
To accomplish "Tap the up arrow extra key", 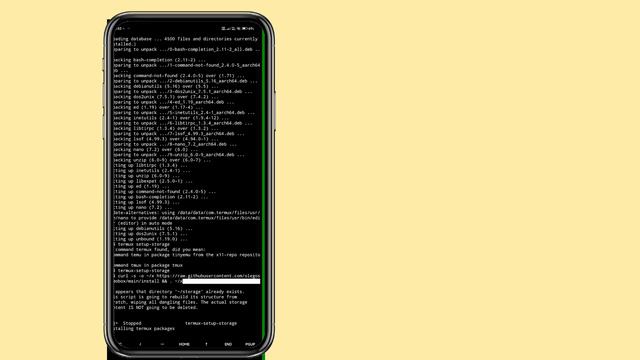I will point(206,344).
